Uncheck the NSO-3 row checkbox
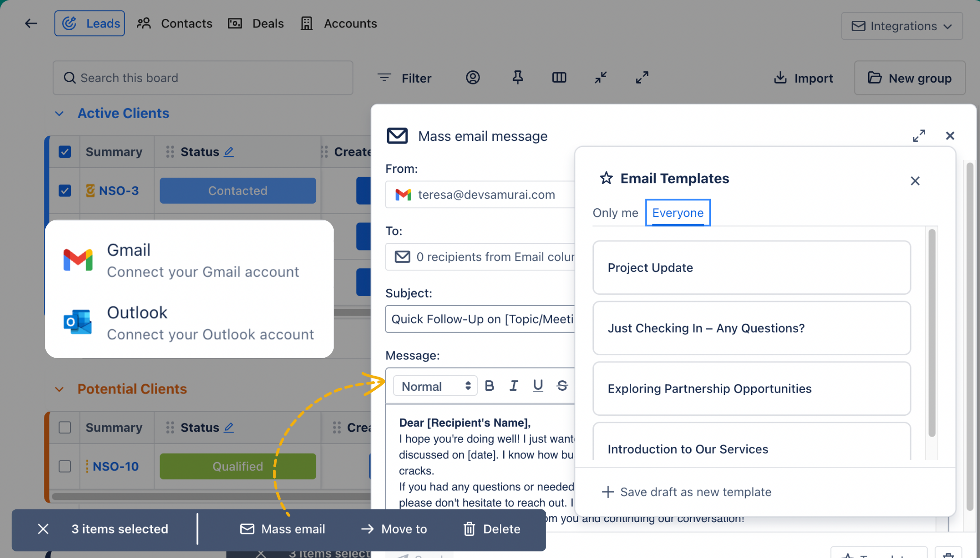The image size is (980, 558). coord(65,190)
